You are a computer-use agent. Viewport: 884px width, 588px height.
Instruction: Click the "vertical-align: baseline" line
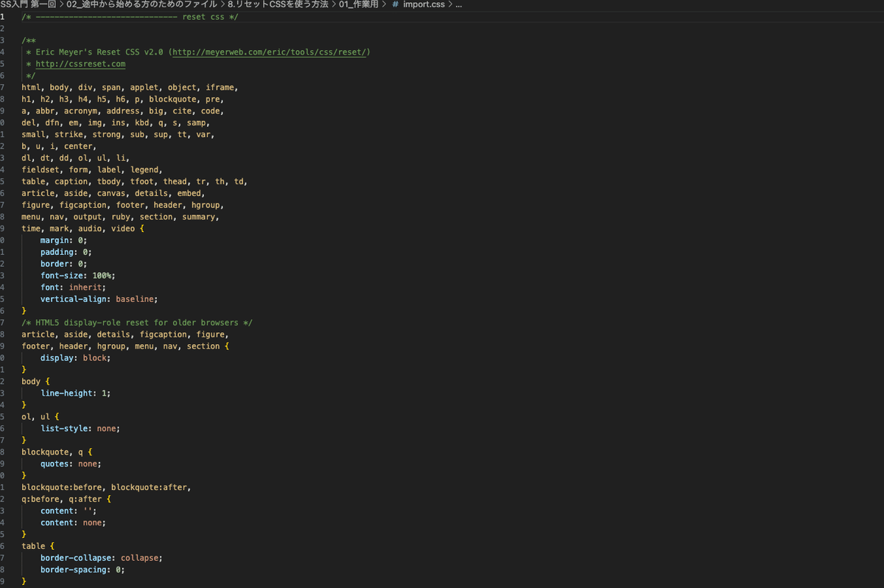click(x=99, y=299)
